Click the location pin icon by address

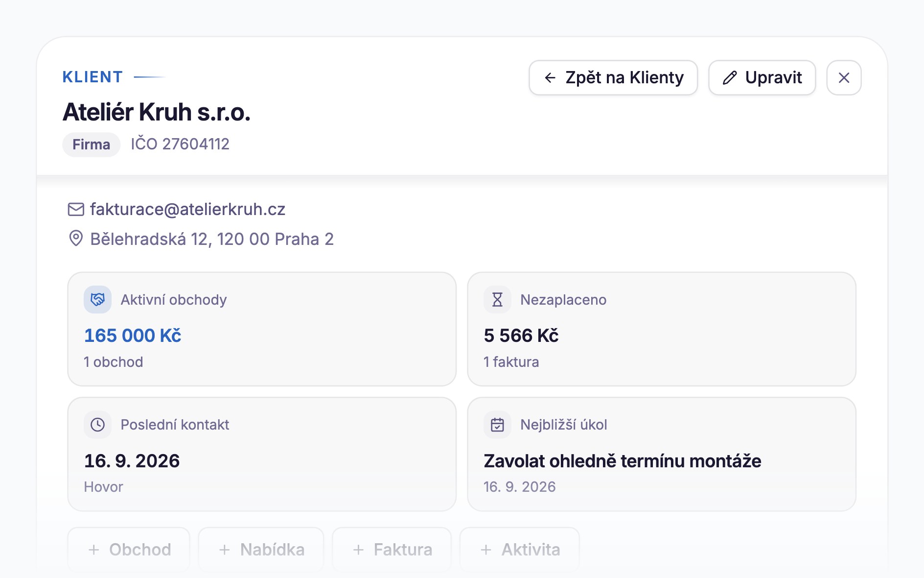click(x=76, y=239)
